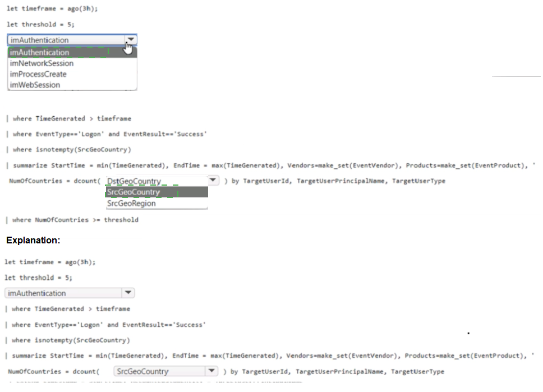
Task: Click arrow on the Explanation imAuthentication box
Action: coord(127,293)
